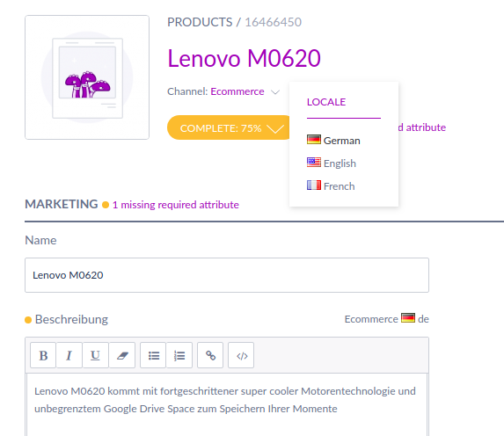The width and height of the screenshot is (504, 436).
Task: Click inside the Beschreibung text area
Action: coord(227,405)
